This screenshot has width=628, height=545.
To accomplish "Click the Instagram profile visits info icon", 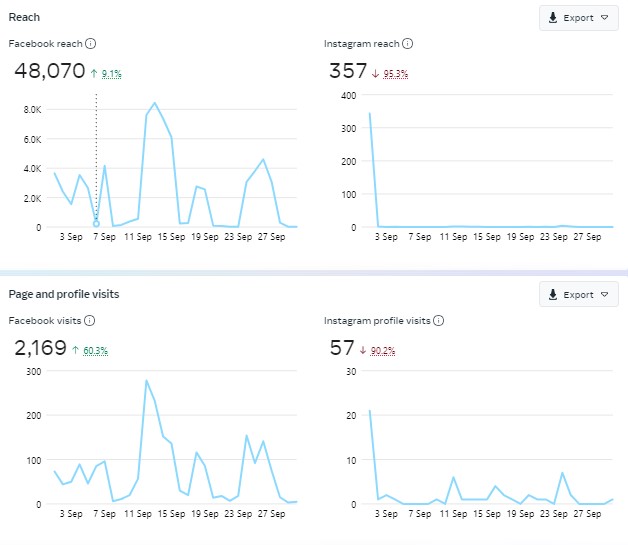I will point(438,321).
